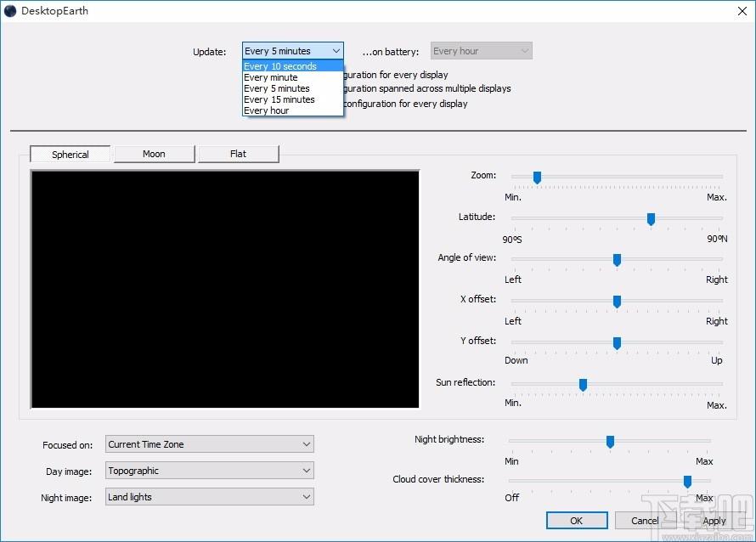The image size is (756, 542).
Task: Select 'Every 15 minutes' list entry
Action: tap(293, 99)
